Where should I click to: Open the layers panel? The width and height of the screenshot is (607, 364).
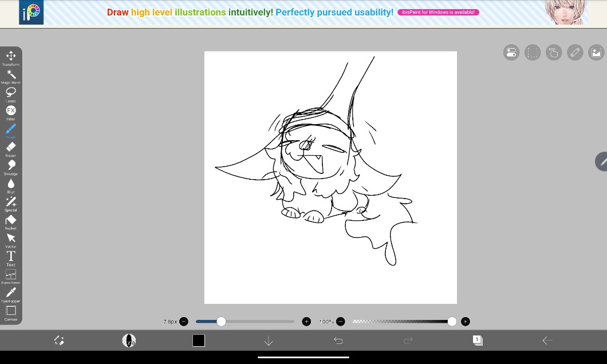click(x=477, y=341)
